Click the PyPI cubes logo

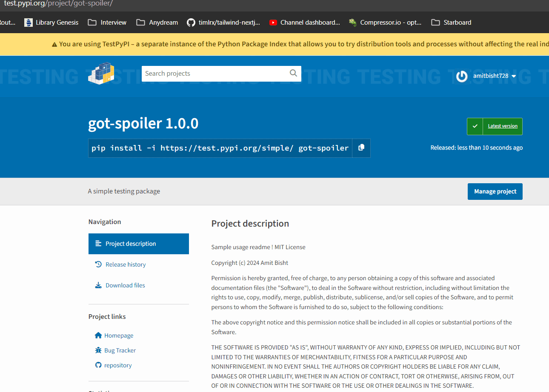pos(101,73)
